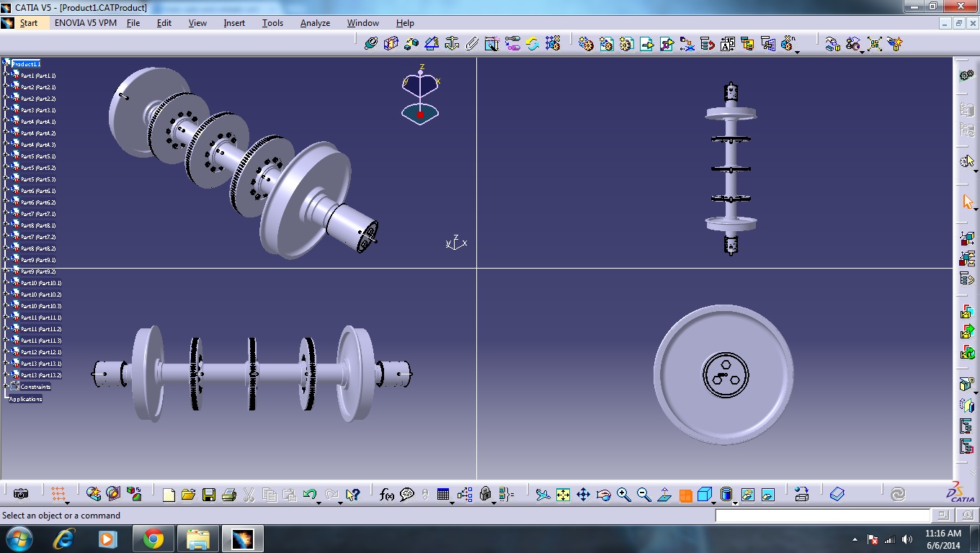Viewport: 980px width, 553px height.
Task: Select the Product1.1 root node
Action: 26,64
